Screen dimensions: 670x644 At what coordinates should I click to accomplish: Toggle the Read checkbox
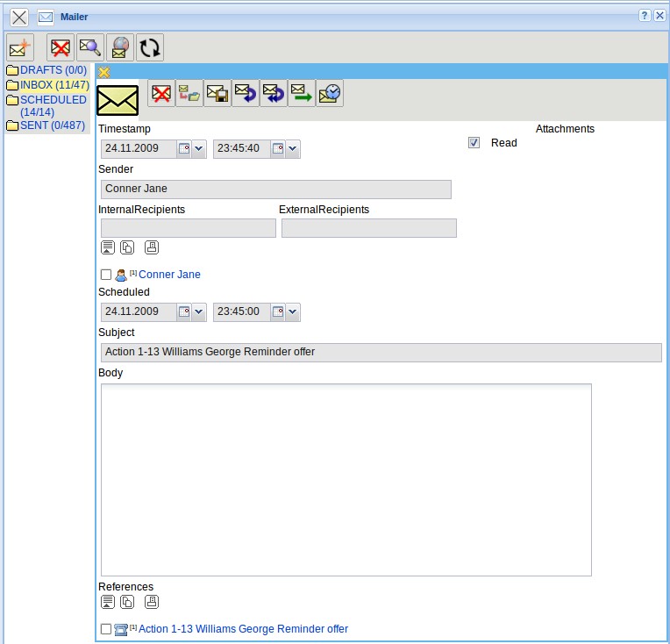474,143
